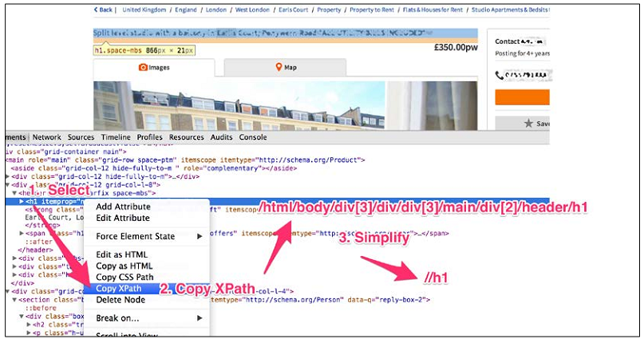Switch to the Network tab in DevTools
The image size is (644, 343).
tap(46, 137)
